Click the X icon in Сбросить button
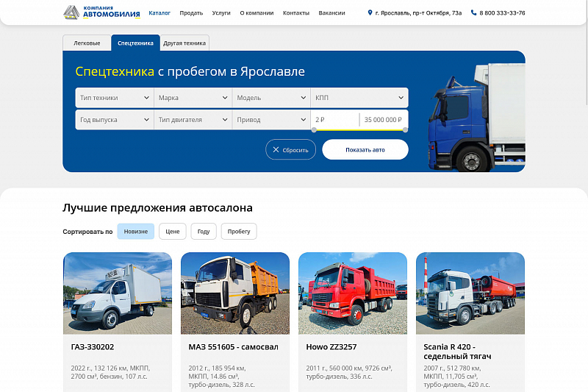 point(276,150)
